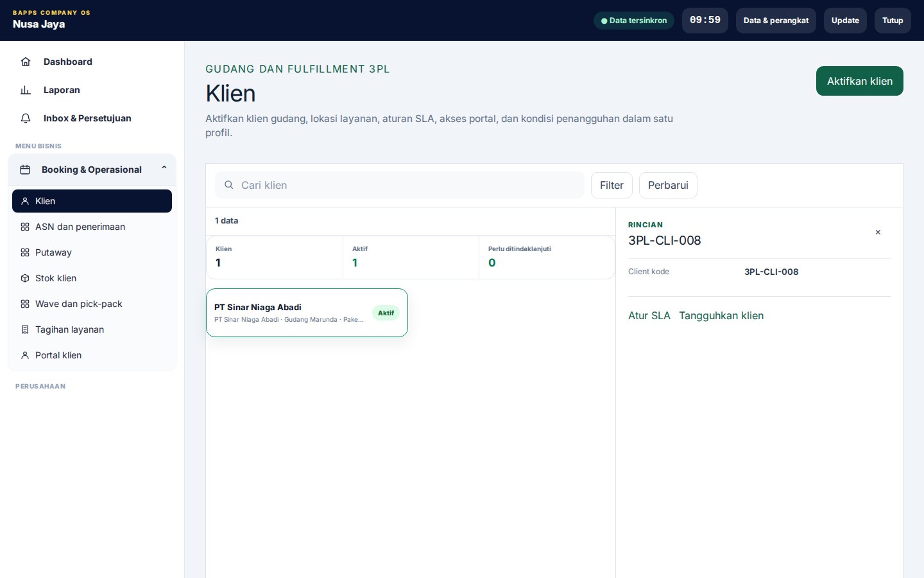Open ASN dan penerimaan
The image size is (924, 578).
coord(92,227)
